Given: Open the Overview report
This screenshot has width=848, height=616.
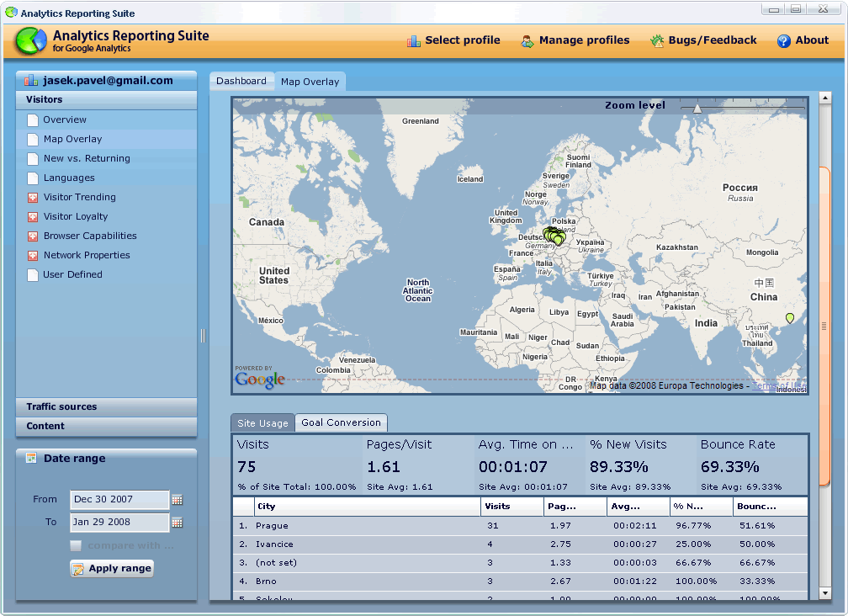Looking at the screenshot, I should click(x=65, y=119).
